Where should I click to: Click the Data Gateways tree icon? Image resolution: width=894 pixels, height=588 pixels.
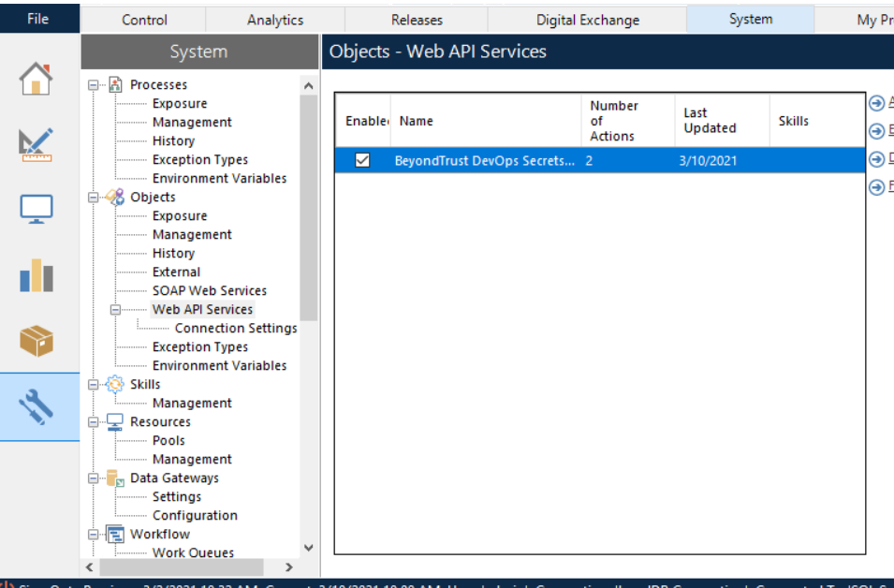pos(115,478)
